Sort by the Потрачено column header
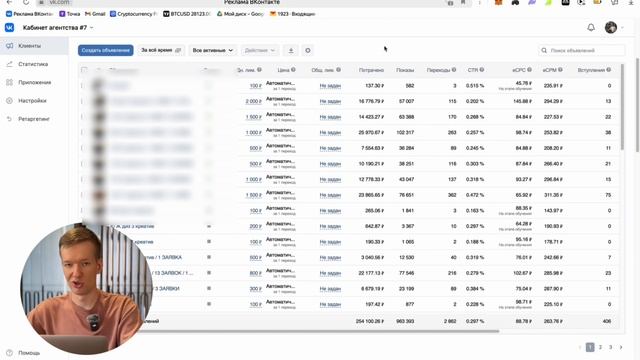The width and height of the screenshot is (640, 360). click(x=371, y=70)
